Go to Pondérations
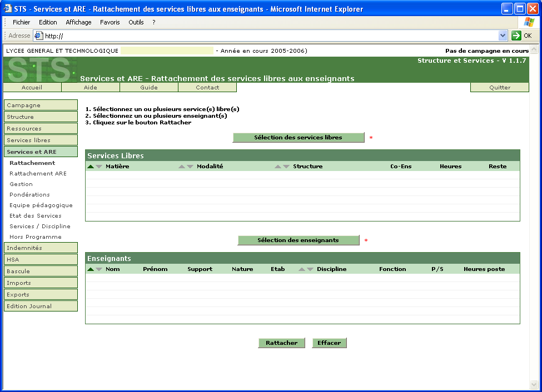 coord(29,195)
